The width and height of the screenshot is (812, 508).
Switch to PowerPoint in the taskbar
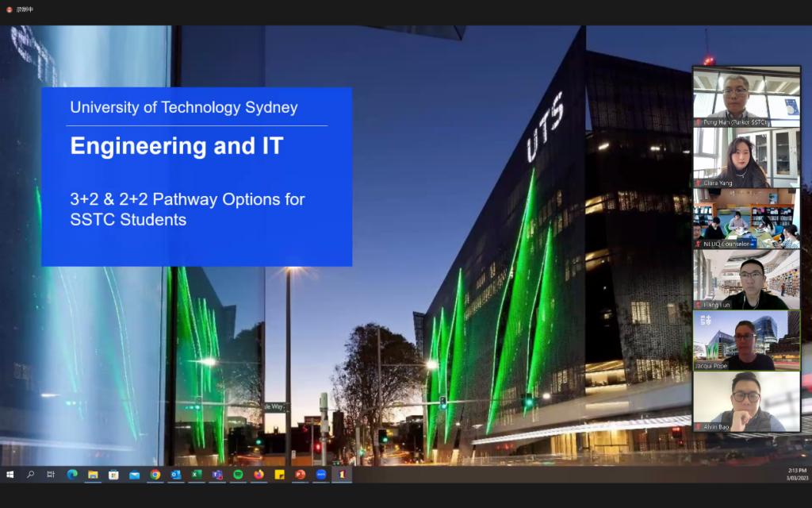point(301,475)
